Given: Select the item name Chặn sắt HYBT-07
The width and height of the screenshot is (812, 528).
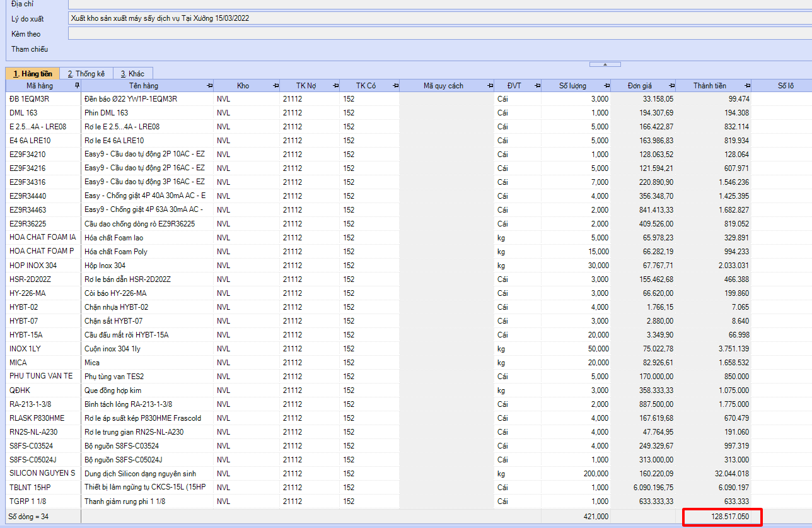Looking at the screenshot, I should point(113,321).
